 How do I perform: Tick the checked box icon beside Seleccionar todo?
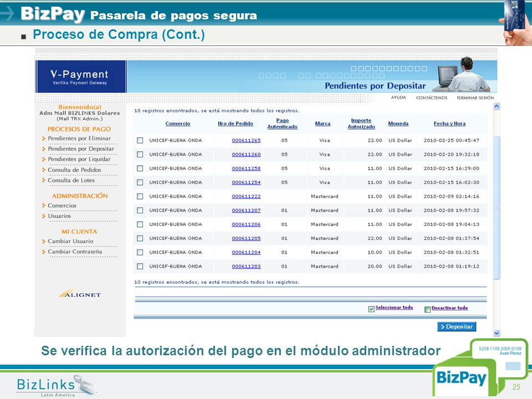click(371, 309)
